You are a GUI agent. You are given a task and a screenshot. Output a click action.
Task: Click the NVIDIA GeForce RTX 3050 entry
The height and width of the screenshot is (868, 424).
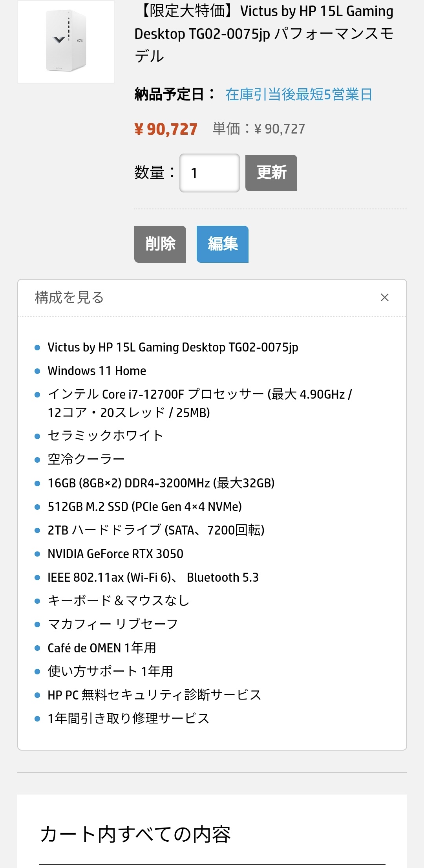(115, 554)
